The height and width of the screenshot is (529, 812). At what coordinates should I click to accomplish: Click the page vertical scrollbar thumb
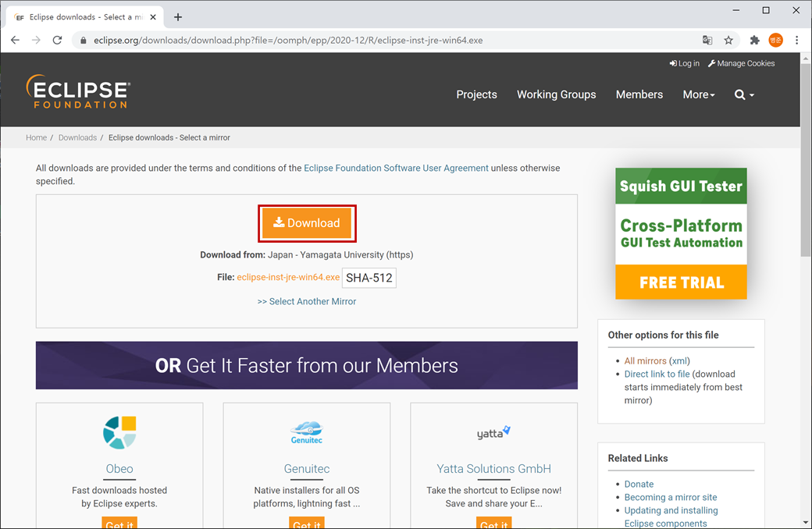pos(805,159)
